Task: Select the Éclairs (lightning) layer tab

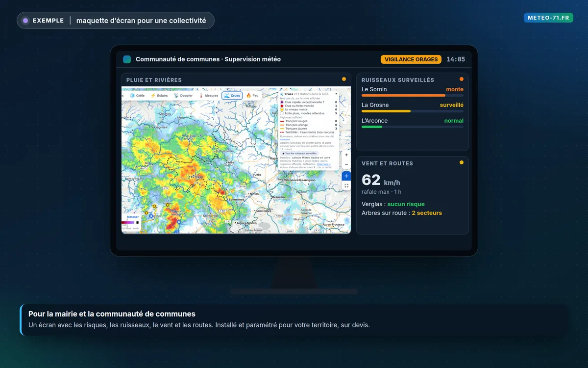Action: (x=159, y=96)
